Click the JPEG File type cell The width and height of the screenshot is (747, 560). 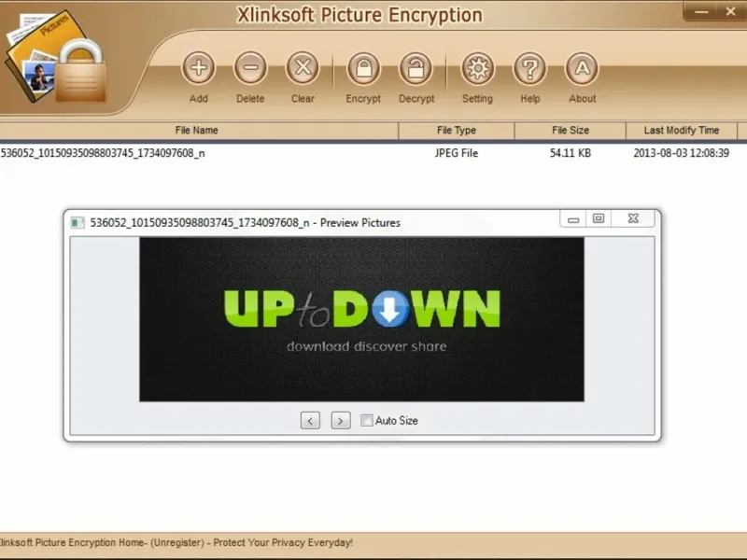click(457, 153)
